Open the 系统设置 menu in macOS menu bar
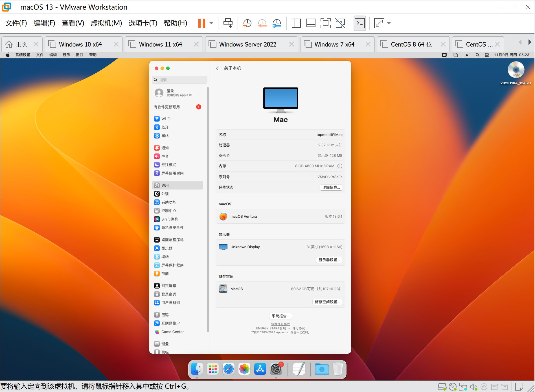Image resolution: width=535 pixels, height=392 pixels. (x=23, y=55)
